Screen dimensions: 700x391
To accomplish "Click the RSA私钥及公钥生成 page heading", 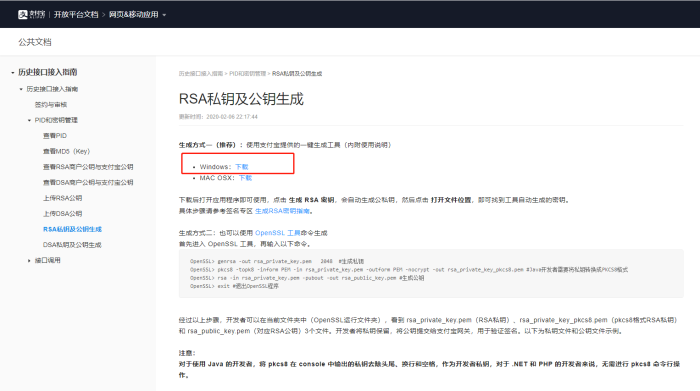I will click(241, 99).
